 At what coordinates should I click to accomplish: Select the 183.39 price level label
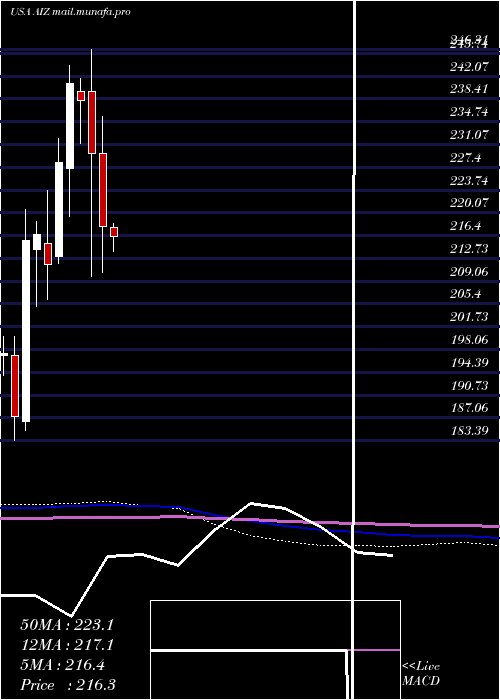(x=469, y=431)
